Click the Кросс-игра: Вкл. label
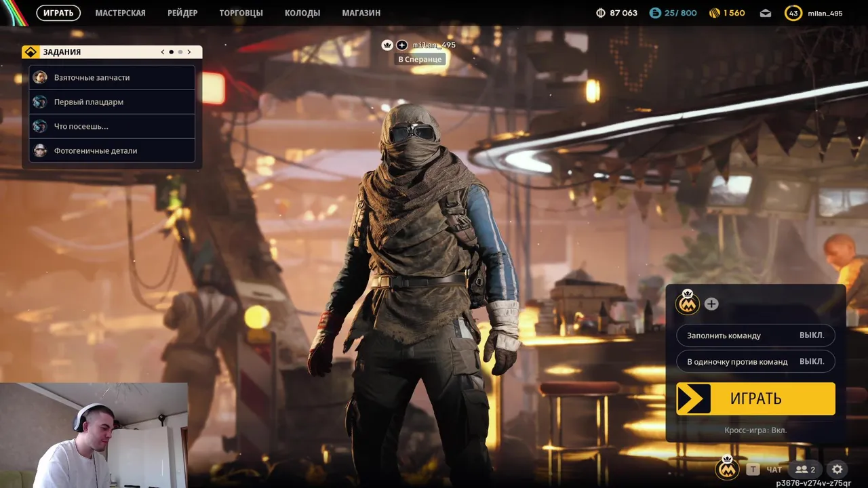This screenshot has width=868, height=488. [x=755, y=430]
